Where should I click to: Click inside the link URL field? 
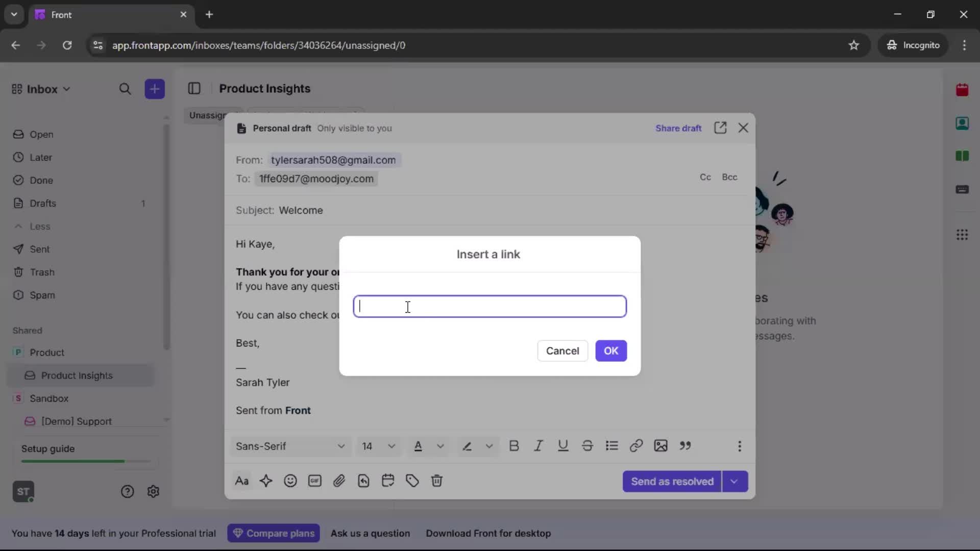coord(489,306)
